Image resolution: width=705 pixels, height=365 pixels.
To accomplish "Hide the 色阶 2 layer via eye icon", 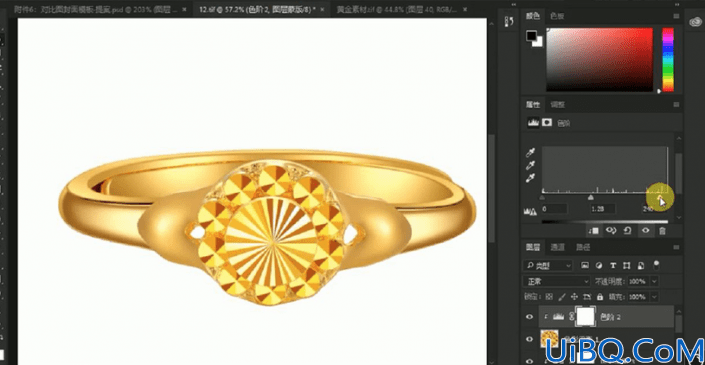I will [529, 317].
